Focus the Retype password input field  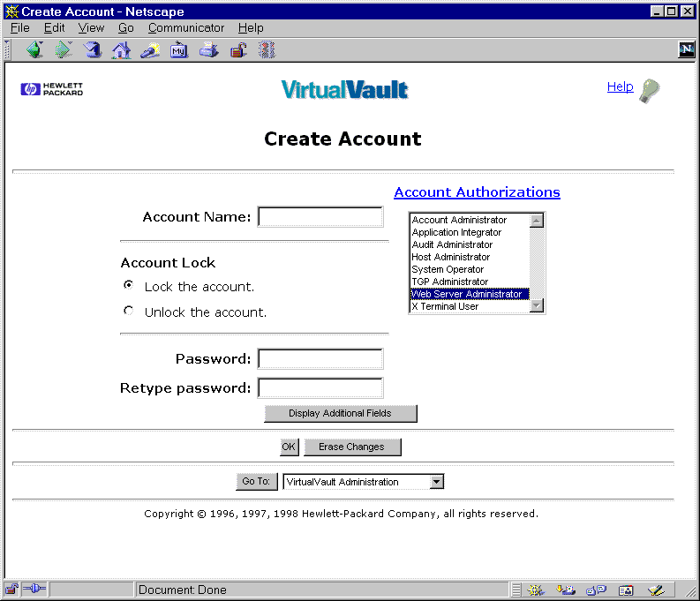[x=320, y=387]
